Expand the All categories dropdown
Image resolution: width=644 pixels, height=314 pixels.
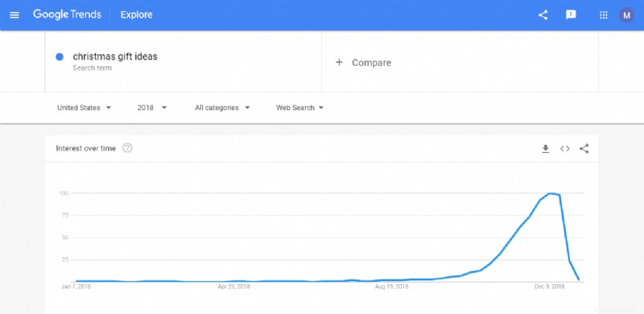coord(222,108)
